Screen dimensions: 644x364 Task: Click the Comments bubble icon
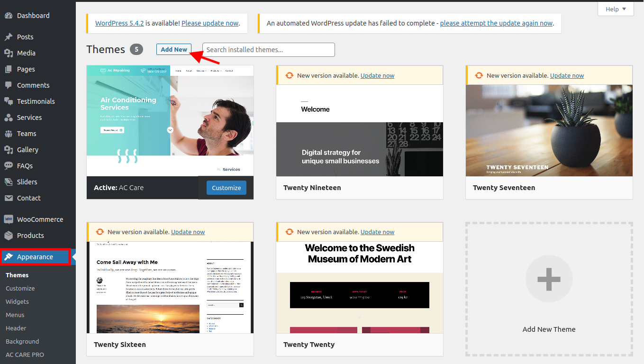coord(9,85)
